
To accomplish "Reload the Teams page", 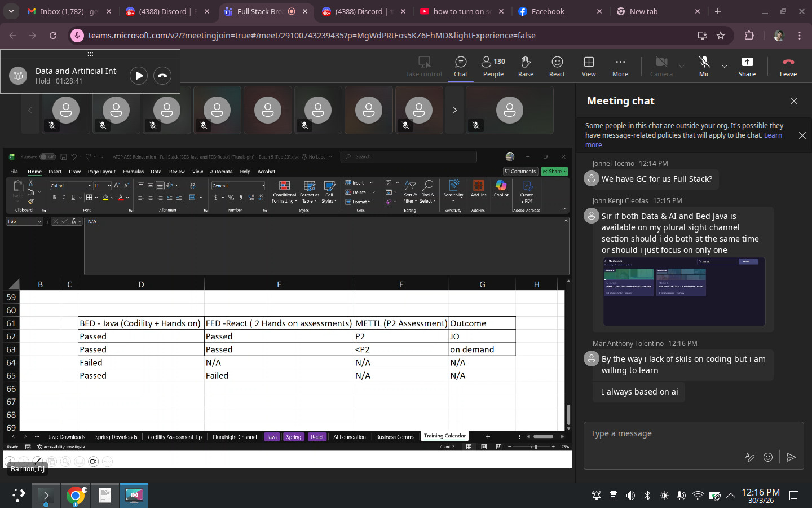I will (53, 36).
